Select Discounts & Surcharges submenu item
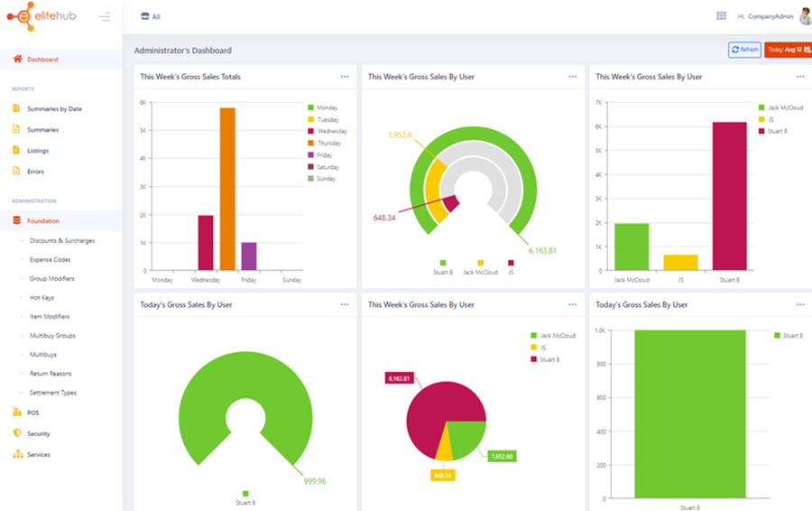 pyautogui.click(x=62, y=241)
